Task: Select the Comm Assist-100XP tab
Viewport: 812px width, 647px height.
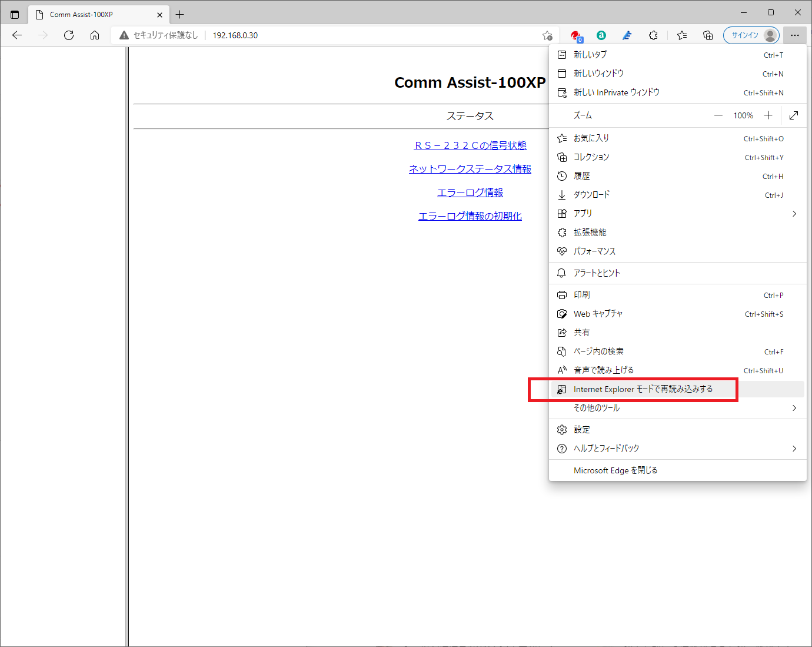Action: (98, 14)
